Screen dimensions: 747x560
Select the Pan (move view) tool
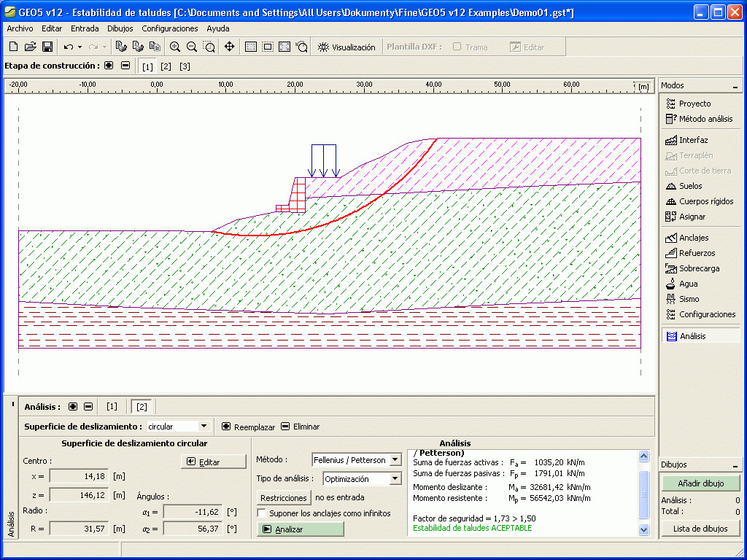229,47
